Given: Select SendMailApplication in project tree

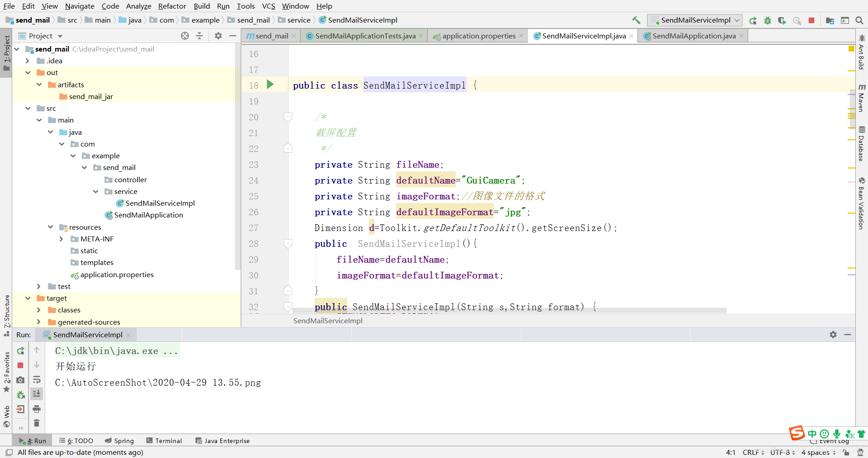Looking at the screenshot, I should [x=148, y=215].
